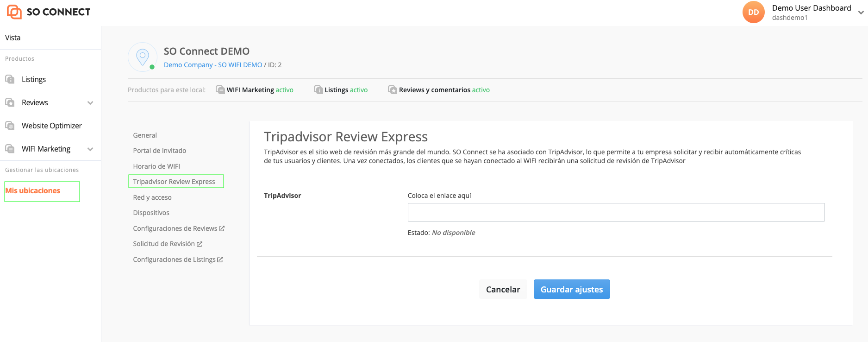
Task: Click the SO Connect DEMO title
Action: coord(206,51)
